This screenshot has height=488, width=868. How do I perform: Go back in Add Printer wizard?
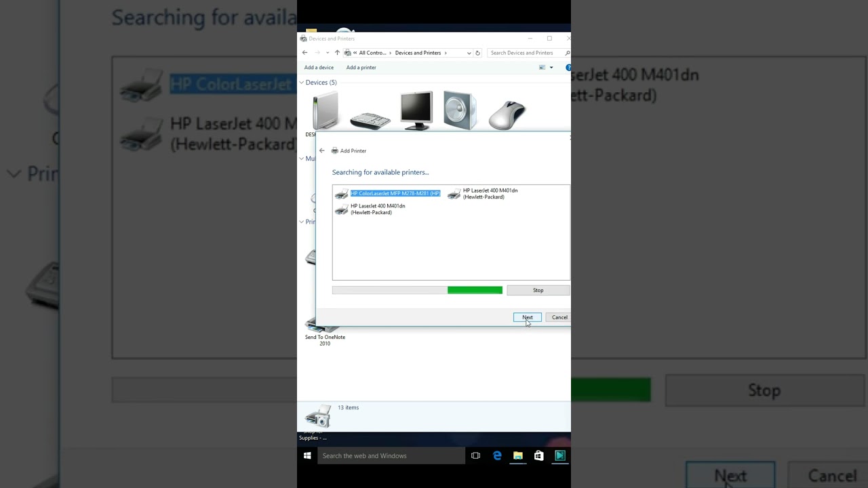pos(322,150)
